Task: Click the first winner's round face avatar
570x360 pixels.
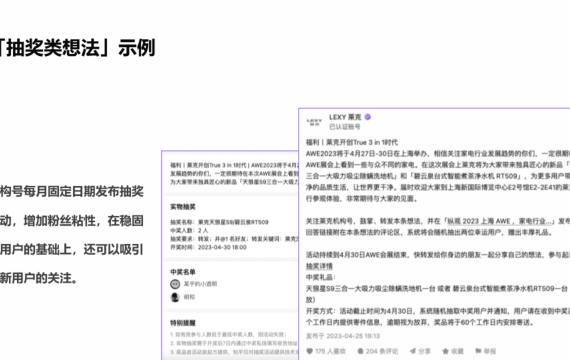Action: coord(175,284)
